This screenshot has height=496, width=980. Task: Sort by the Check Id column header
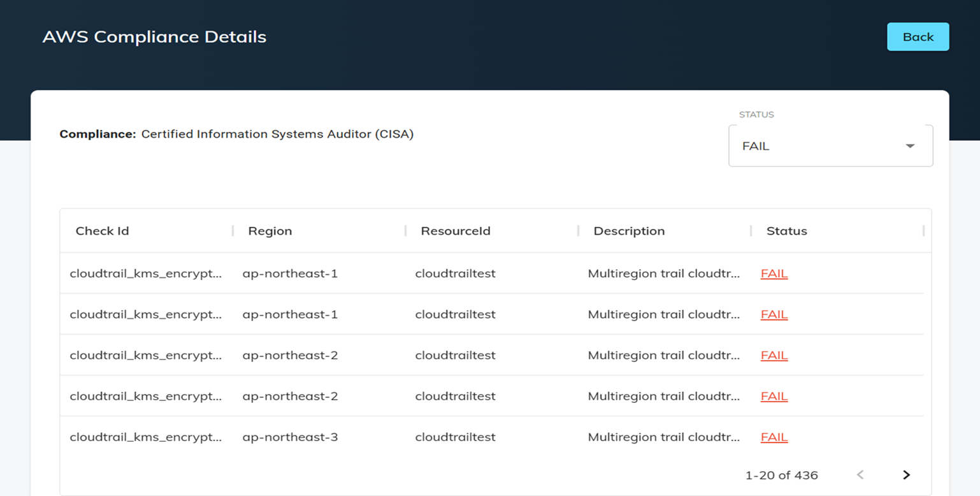point(102,231)
